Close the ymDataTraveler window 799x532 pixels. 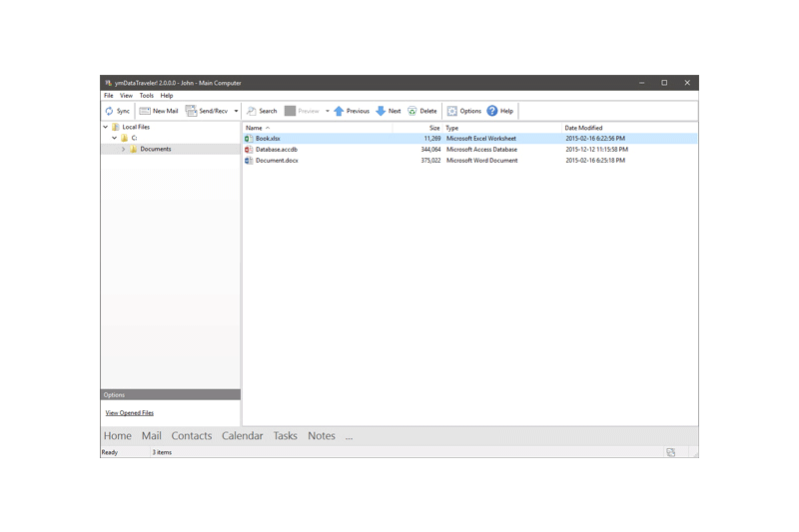point(687,83)
